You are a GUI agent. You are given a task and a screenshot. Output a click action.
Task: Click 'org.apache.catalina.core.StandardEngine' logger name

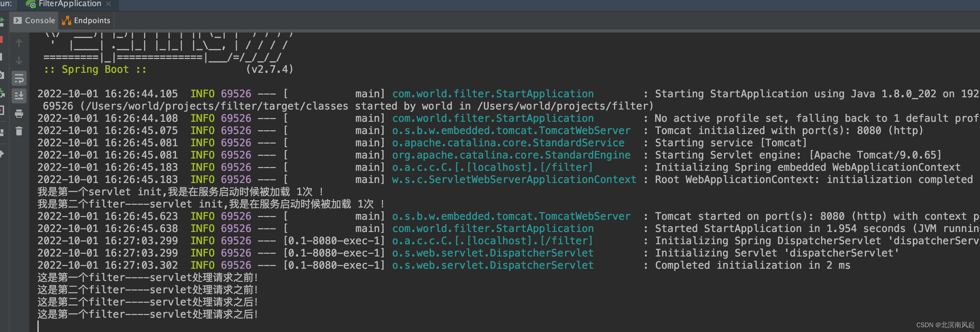[x=511, y=155]
